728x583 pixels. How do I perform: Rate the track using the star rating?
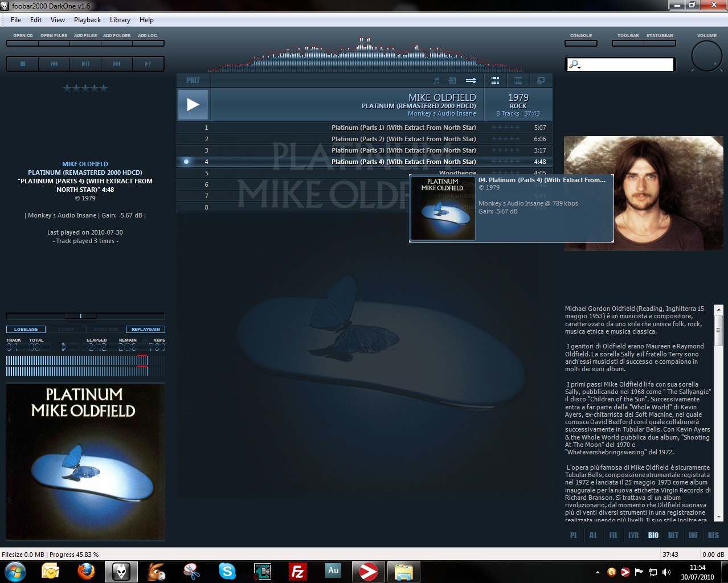pyautogui.click(x=85, y=88)
